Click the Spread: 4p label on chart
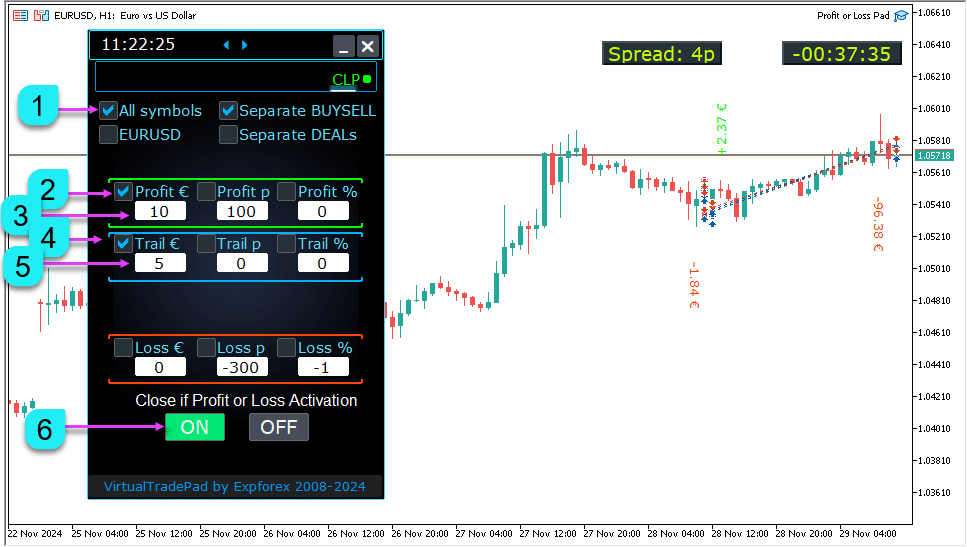Screen dimensions: 967x547 [661, 54]
